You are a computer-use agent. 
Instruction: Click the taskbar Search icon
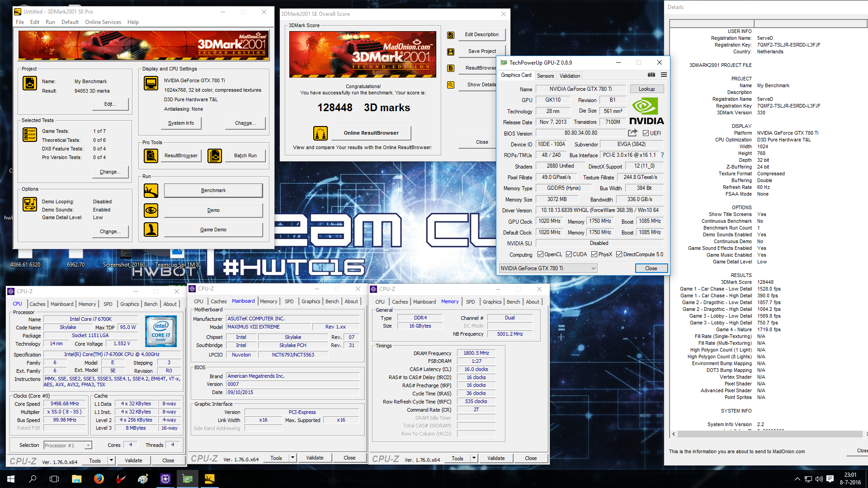tap(33, 479)
